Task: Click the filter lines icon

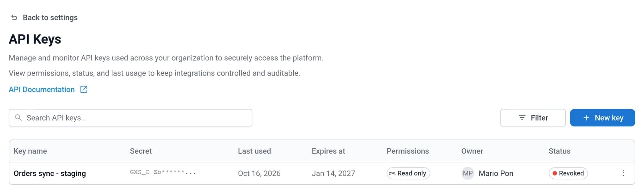Action: coord(522,118)
